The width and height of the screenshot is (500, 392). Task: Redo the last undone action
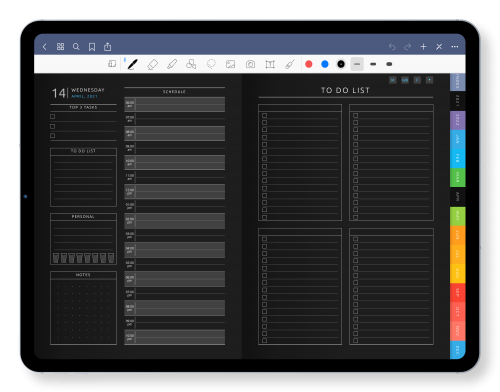(x=408, y=47)
